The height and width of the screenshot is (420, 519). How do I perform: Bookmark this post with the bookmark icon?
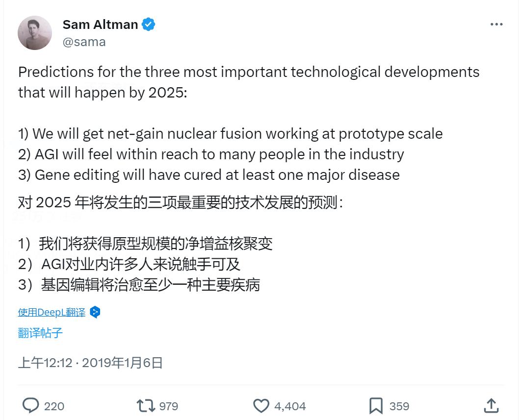pyautogui.click(x=376, y=406)
